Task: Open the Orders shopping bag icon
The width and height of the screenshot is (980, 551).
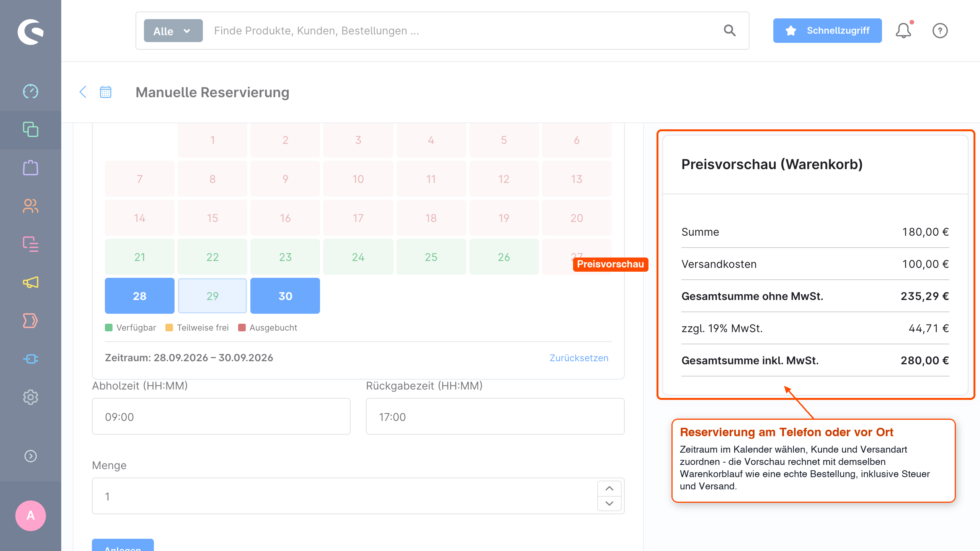Action: (31, 168)
